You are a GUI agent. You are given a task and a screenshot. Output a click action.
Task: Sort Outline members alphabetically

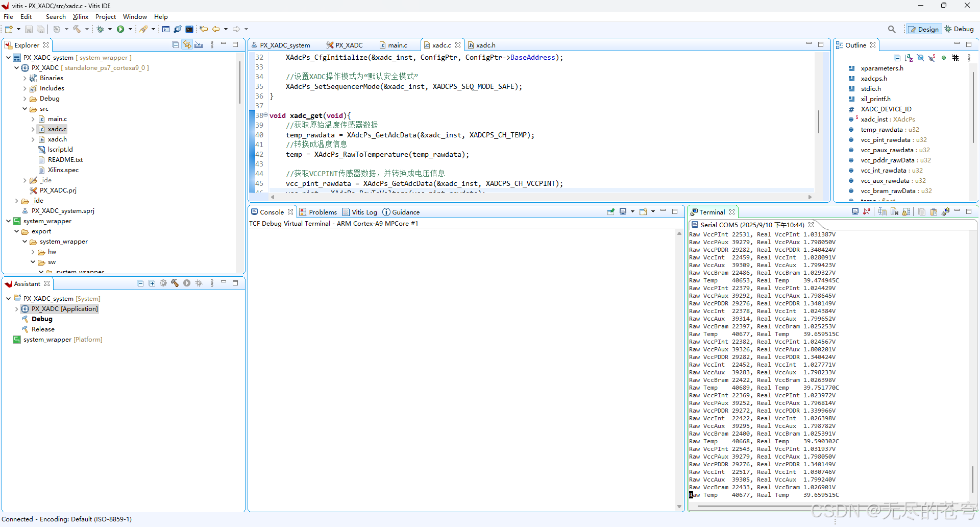[x=909, y=58]
